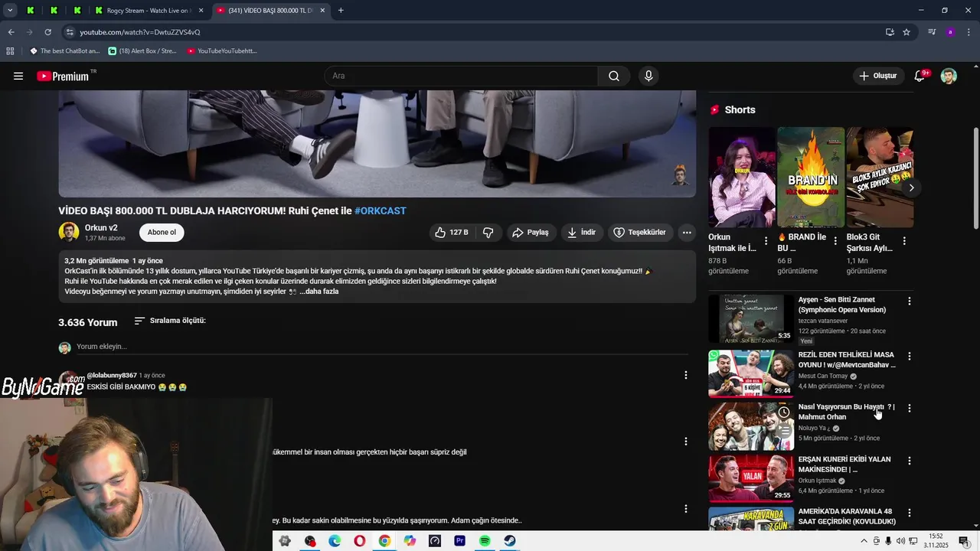Screen dimensions: 980x551
Task: Open comment menu for lolabunny8367
Action: point(686,375)
